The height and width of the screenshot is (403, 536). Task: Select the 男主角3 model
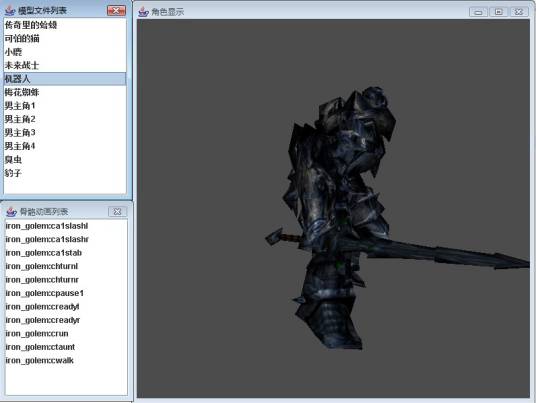click(65, 132)
